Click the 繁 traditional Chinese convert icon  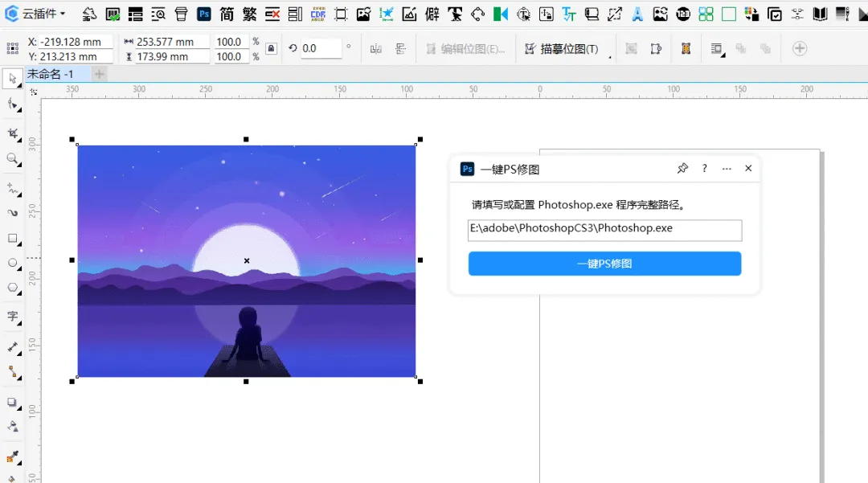pos(250,14)
